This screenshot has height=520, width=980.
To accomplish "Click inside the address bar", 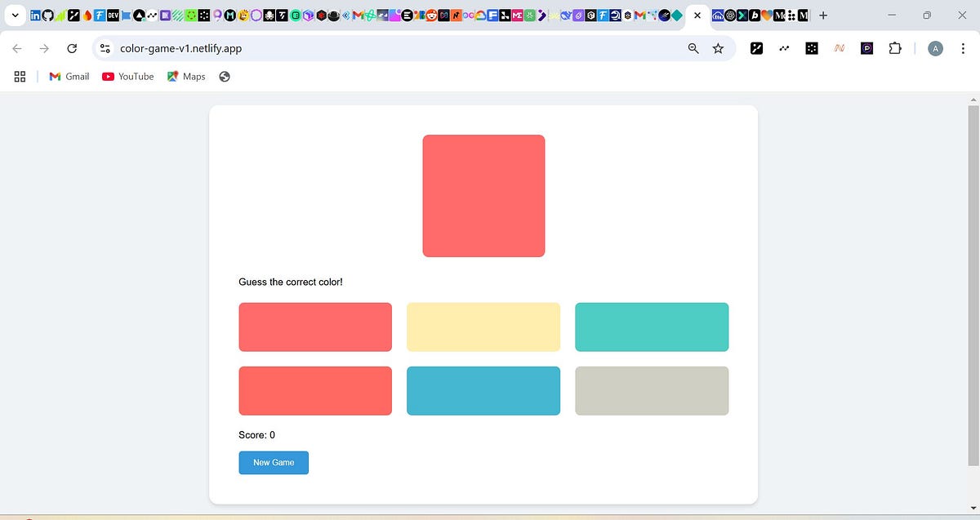I will pos(327,48).
